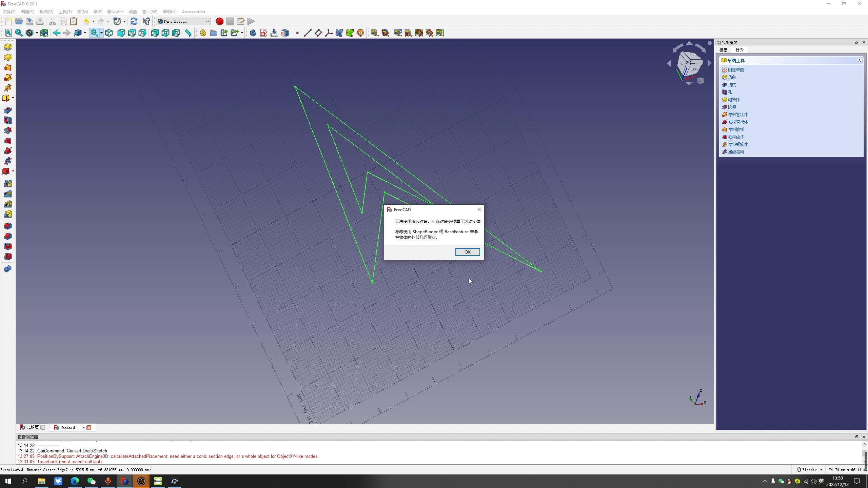Click the Refresh recompute icon
This screenshot has width=868, height=488.
(x=134, y=21)
